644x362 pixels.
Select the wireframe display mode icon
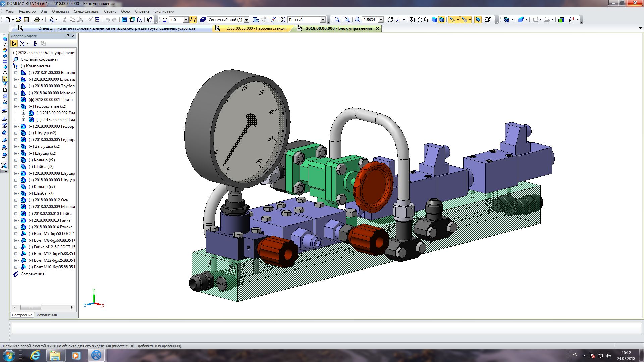click(x=412, y=20)
